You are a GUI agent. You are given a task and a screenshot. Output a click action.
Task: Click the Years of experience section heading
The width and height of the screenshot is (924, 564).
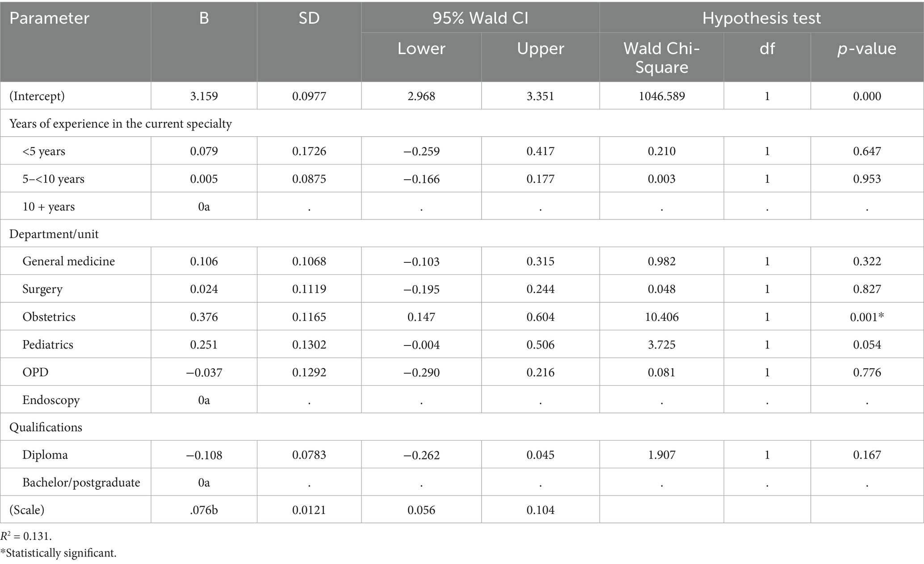[x=121, y=123]
